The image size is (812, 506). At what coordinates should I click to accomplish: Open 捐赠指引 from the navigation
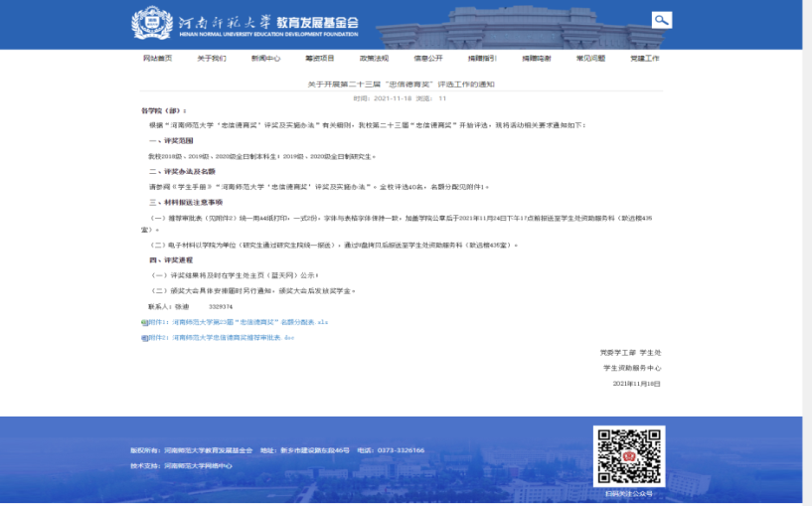click(x=482, y=59)
